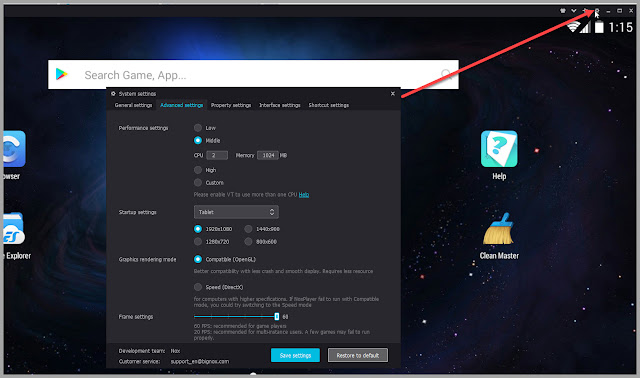This screenshot has width=640, height=378.
Task: Click the Frame settings label
Action: pyautogui.click(x=136, y=317)
